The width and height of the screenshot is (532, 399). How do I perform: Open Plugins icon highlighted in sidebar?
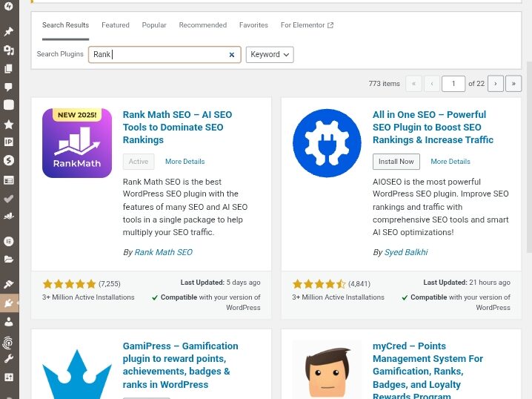pos(9,303)
